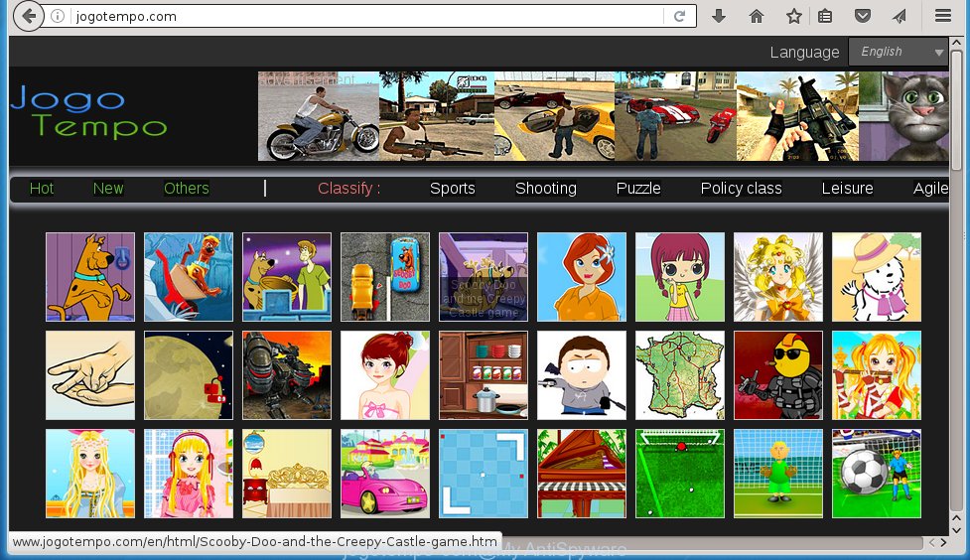The image size is (970, 560).
Task: Click the horizontal scroll right arrow
Action: coord(943,543)
